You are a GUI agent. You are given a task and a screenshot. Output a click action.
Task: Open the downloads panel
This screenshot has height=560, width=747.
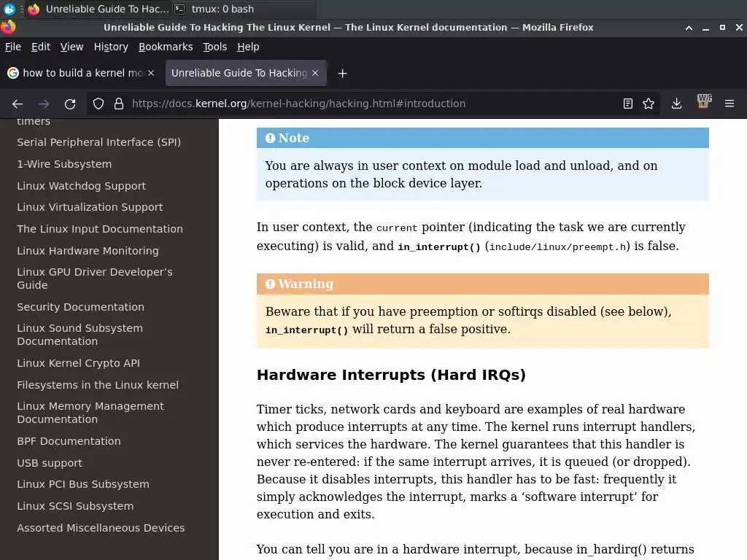click(x=676, y=104)
